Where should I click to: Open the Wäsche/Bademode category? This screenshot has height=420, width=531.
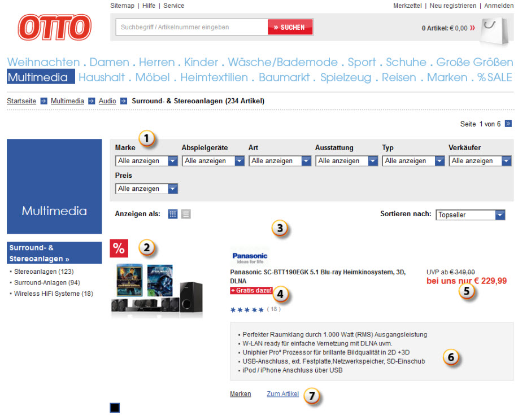tap(283, 62)
